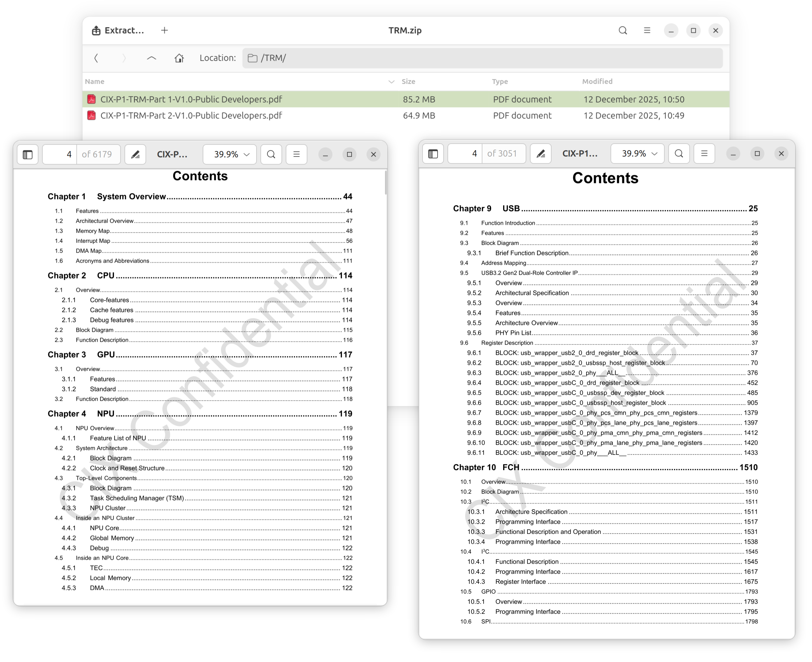Click the plus add-files icon
Image resolution: width=812 pixels, height=662 pixels.
tap(165, 30)
